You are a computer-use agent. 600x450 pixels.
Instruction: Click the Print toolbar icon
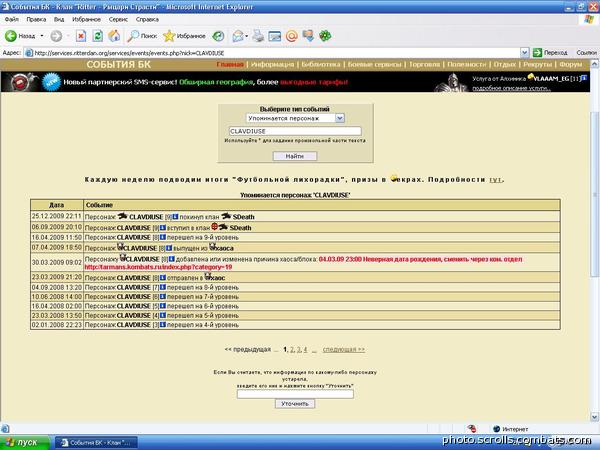tap(258, 36)
